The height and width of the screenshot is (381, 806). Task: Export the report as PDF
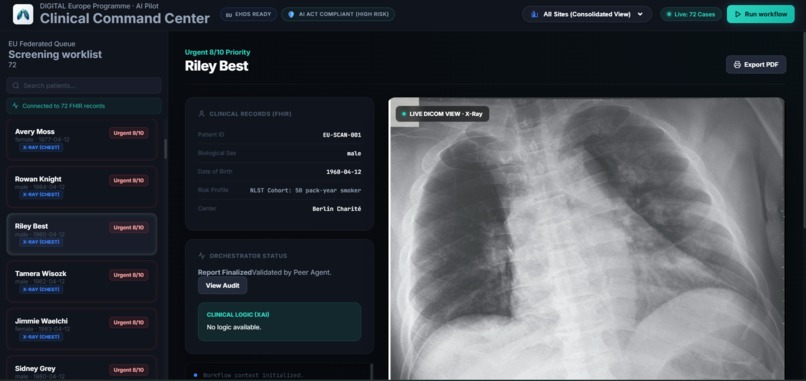coord(756,65)
